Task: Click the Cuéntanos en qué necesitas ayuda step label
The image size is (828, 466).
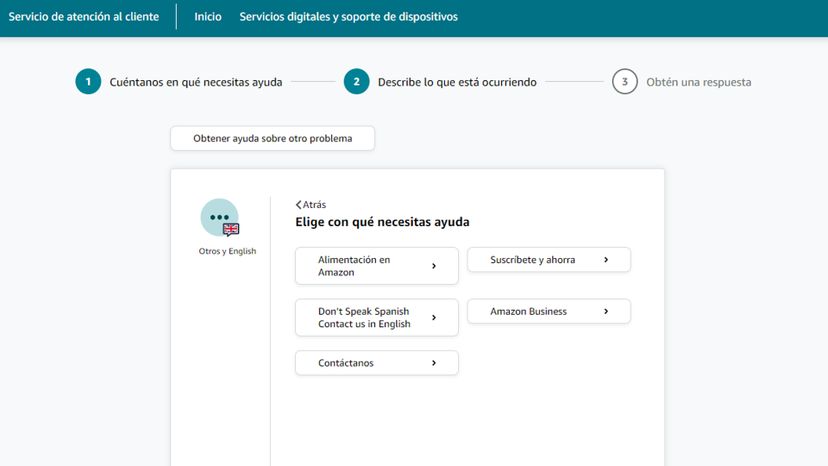Action: [196, 82]
